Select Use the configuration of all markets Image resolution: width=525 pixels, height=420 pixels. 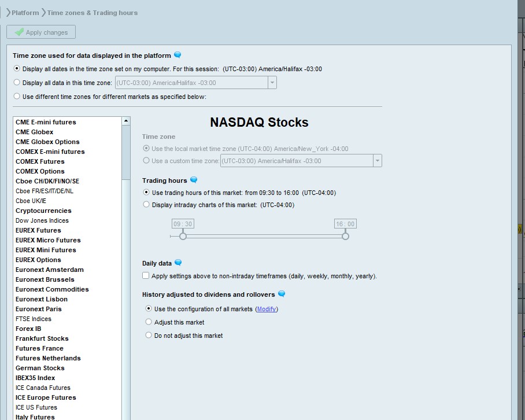(x=149, y=308)
